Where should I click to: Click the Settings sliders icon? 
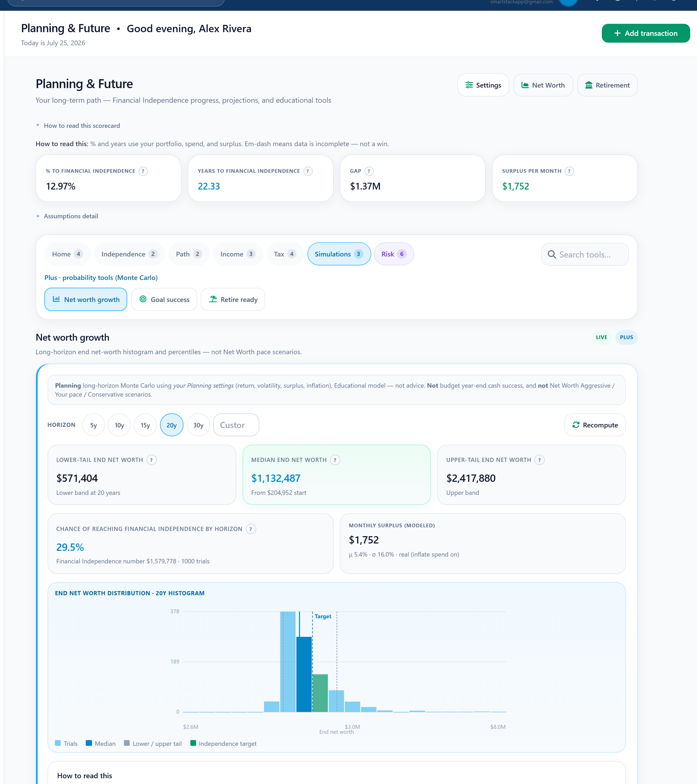click(469, 85)
